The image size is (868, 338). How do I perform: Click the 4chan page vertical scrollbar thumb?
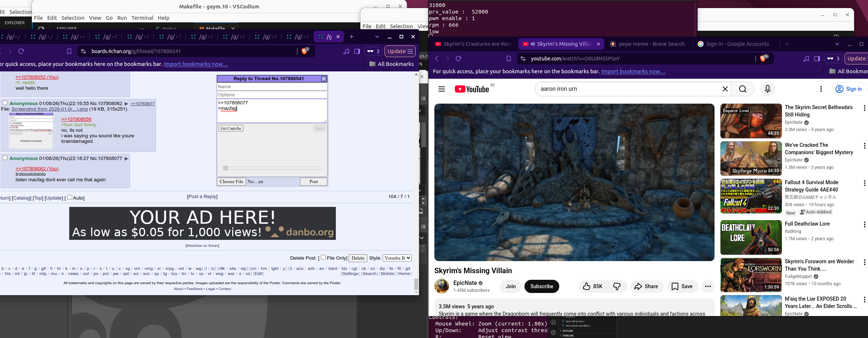coord(416,284)
